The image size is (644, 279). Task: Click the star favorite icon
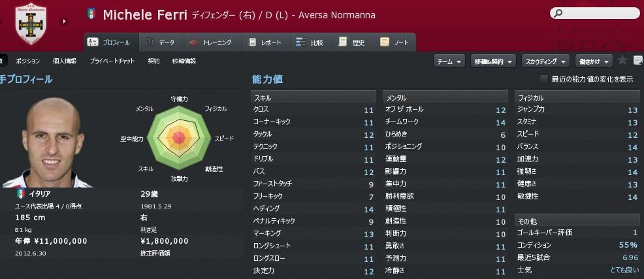tap(622, 60)
